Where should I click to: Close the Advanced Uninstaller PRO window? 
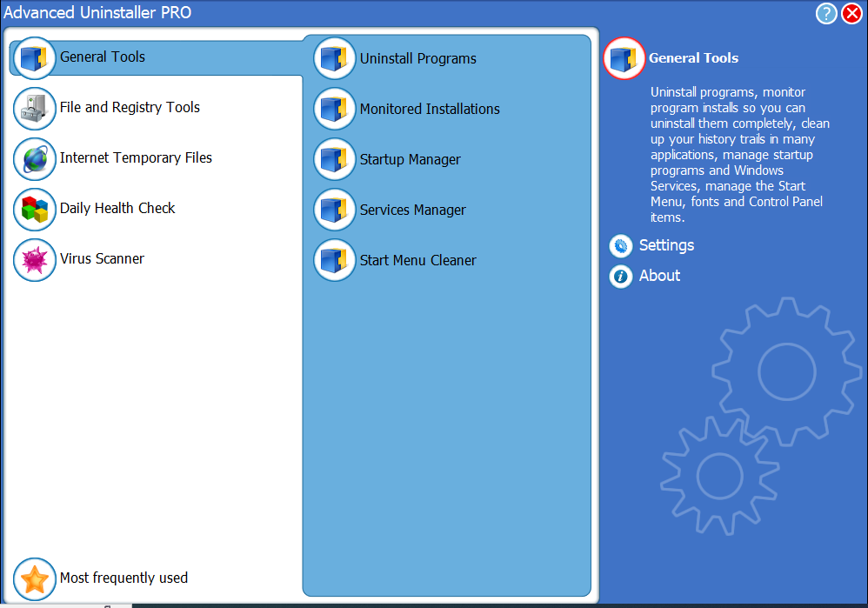852,13
